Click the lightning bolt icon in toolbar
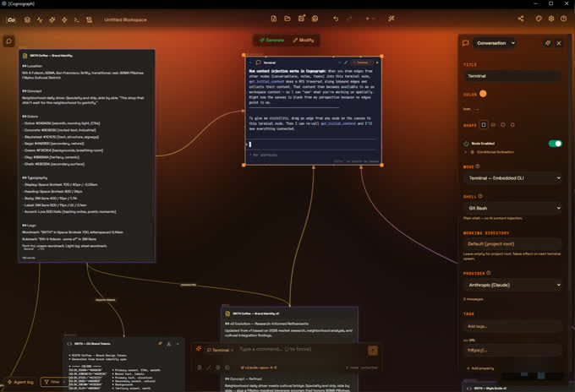 click(x=64, y=19)
